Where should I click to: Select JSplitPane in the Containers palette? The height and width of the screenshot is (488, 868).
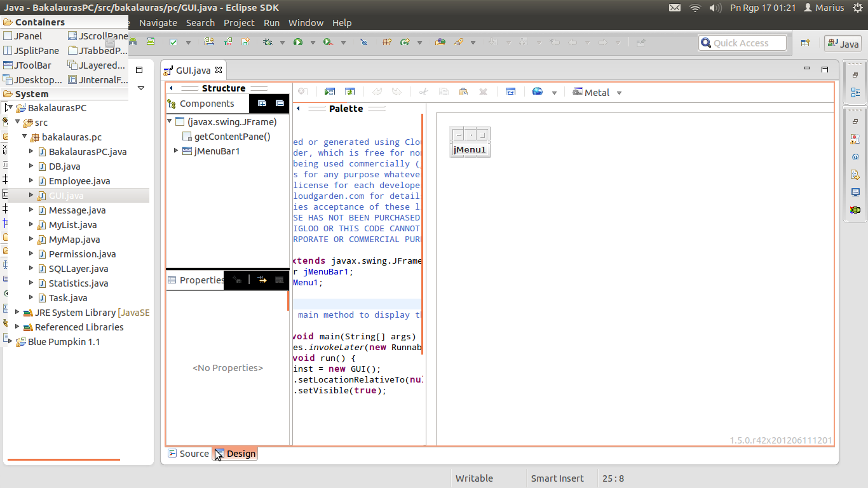click(31, 51)
